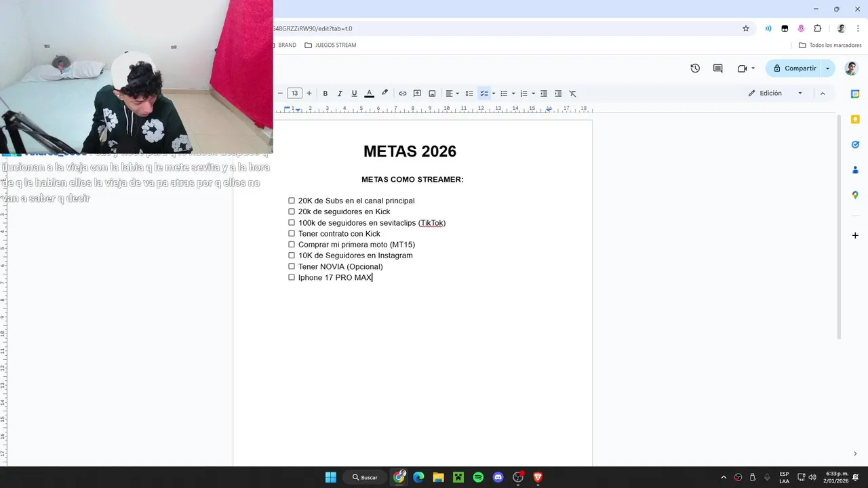
Task: Open the text color picker
Action: [x=369, y=94]
